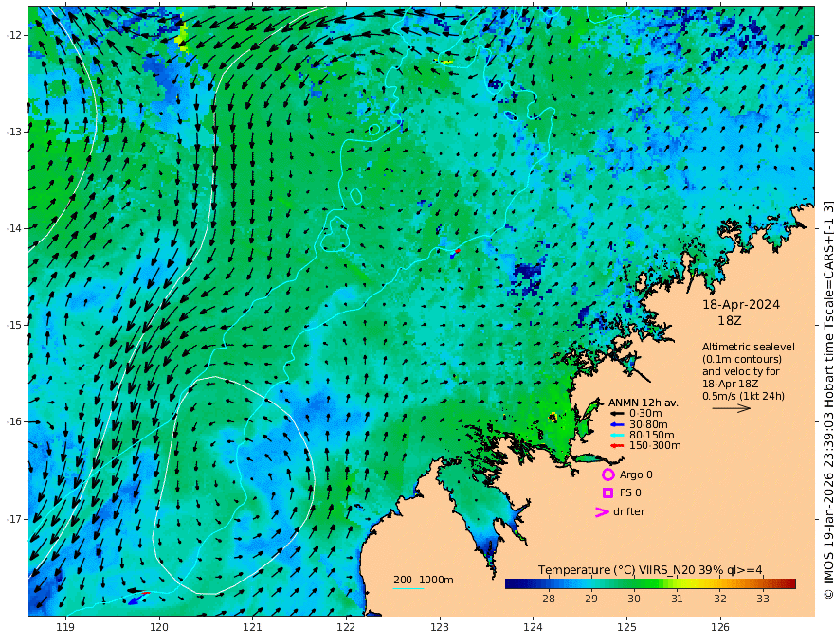Click the '150-300m' depth label
This screenshot has height=644, width=834.
[x=655, y=446]
